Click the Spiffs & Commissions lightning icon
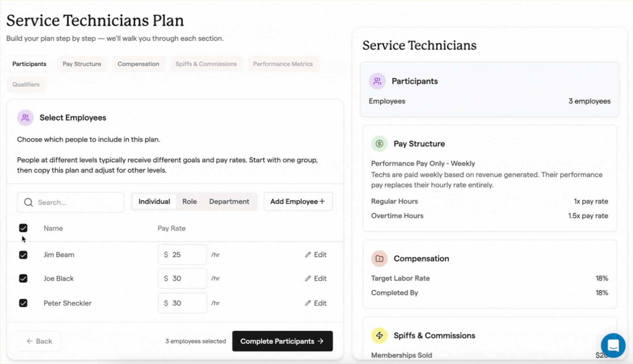 point(379,335)
